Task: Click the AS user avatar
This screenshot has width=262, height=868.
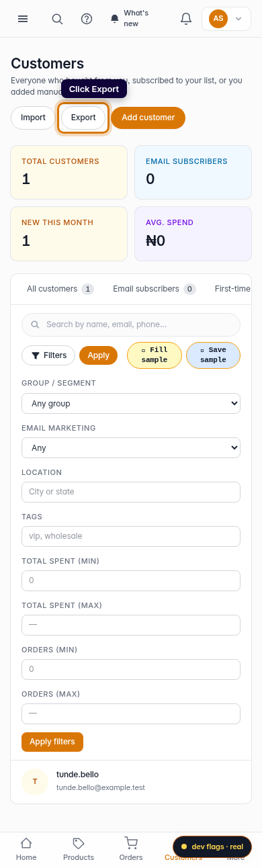Action: (218, 19)
